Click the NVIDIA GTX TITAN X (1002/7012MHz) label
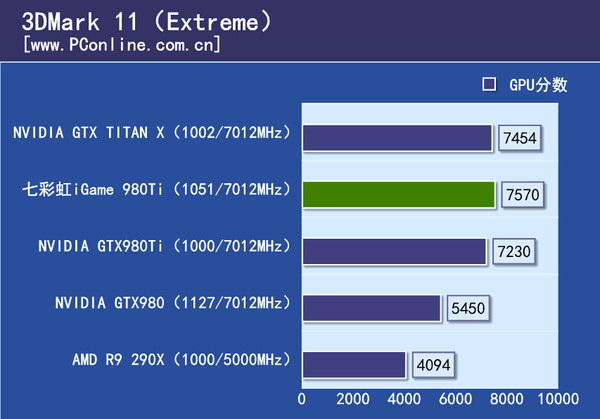600x419 pixels. point(152,133)
